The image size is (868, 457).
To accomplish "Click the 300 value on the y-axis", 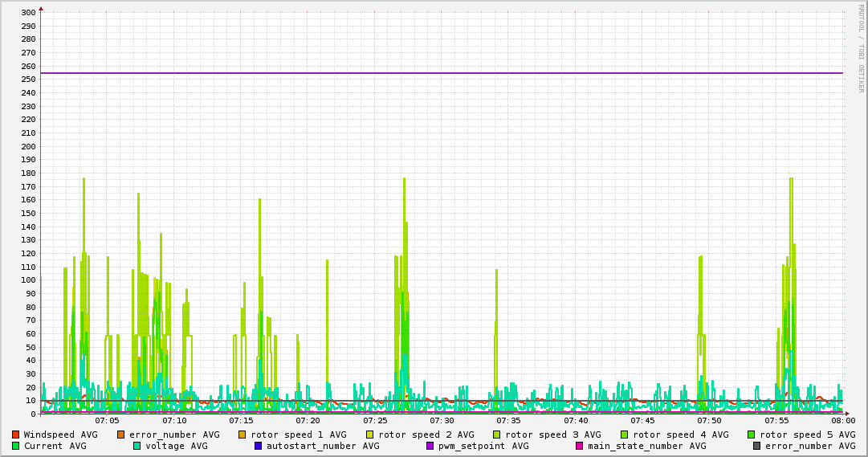I will tap(28, 13).
